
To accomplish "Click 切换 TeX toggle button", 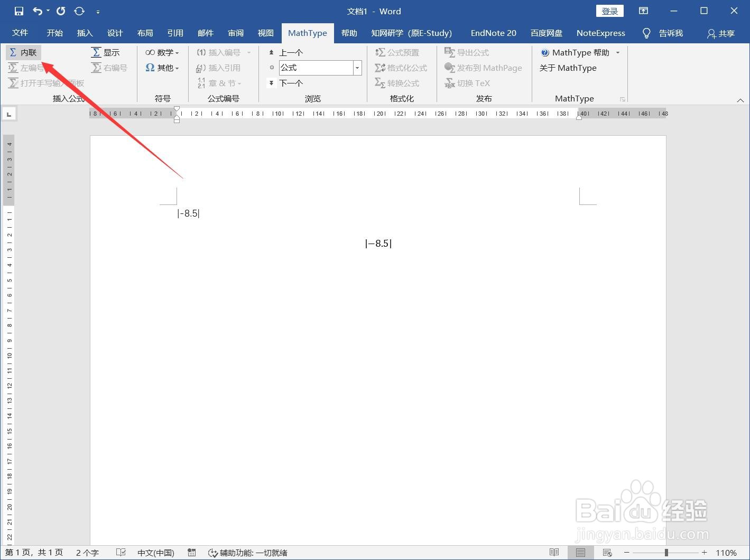I will coord(467,83).
